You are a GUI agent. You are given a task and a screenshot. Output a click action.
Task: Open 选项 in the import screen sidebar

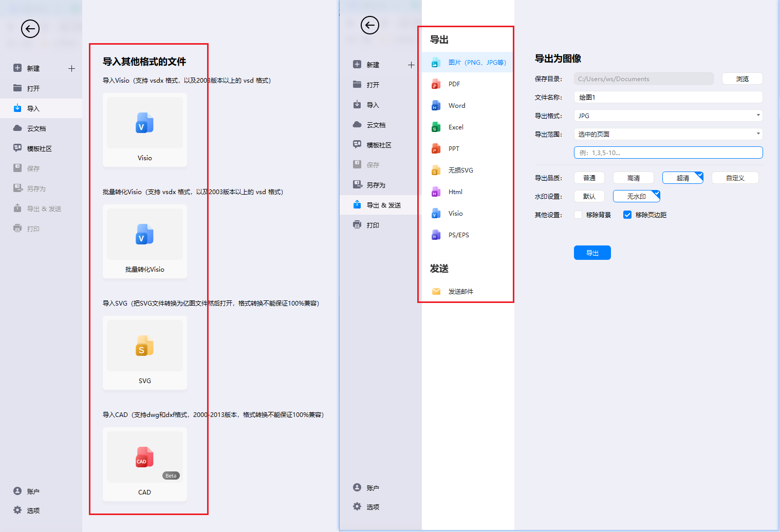point(41,510)
